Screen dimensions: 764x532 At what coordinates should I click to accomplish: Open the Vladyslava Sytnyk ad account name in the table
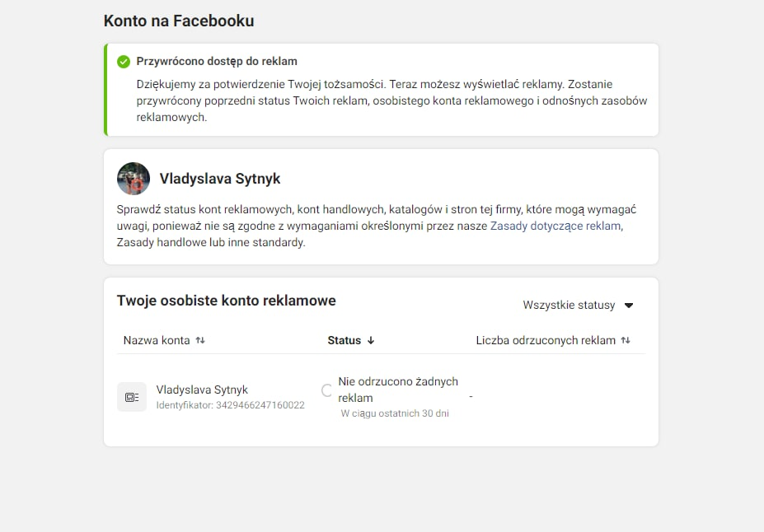click(x=202, y=390)
